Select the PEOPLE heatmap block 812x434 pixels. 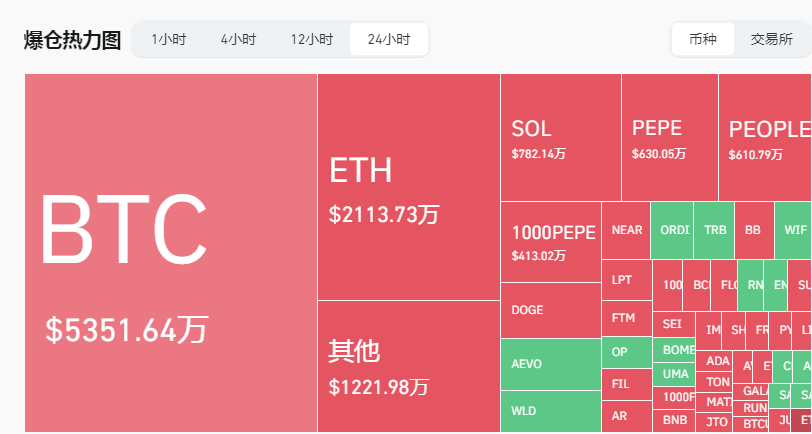pyautogui.click(x=765, y=137)
